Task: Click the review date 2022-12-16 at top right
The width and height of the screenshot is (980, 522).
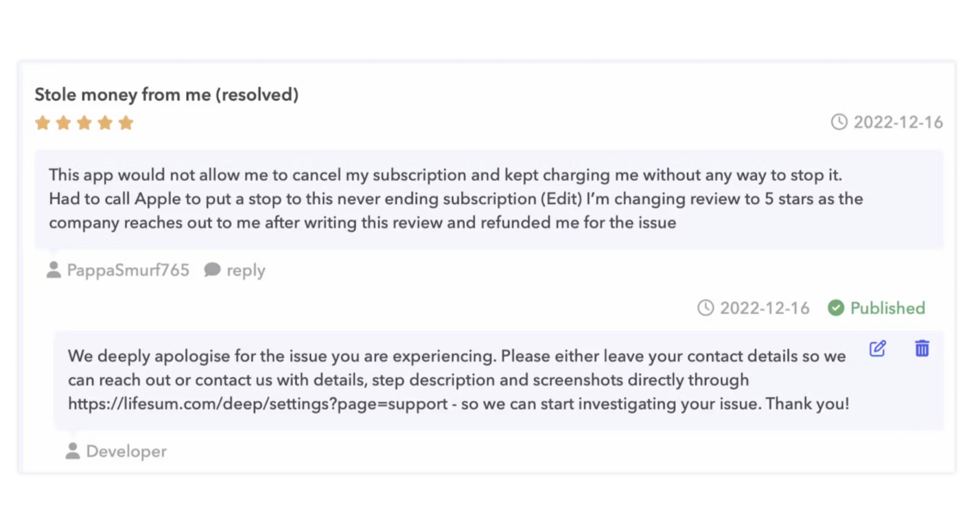Action: click(898, 122)
